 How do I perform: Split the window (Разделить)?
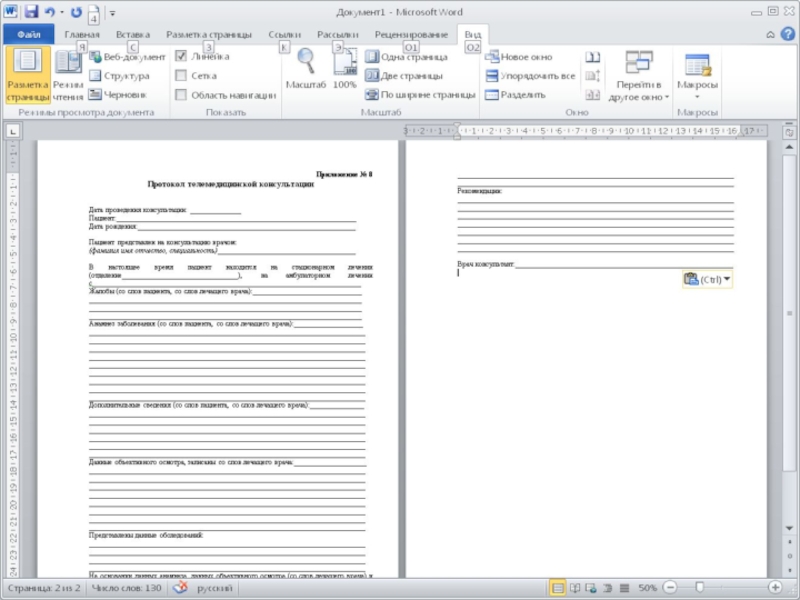(515, 94)
